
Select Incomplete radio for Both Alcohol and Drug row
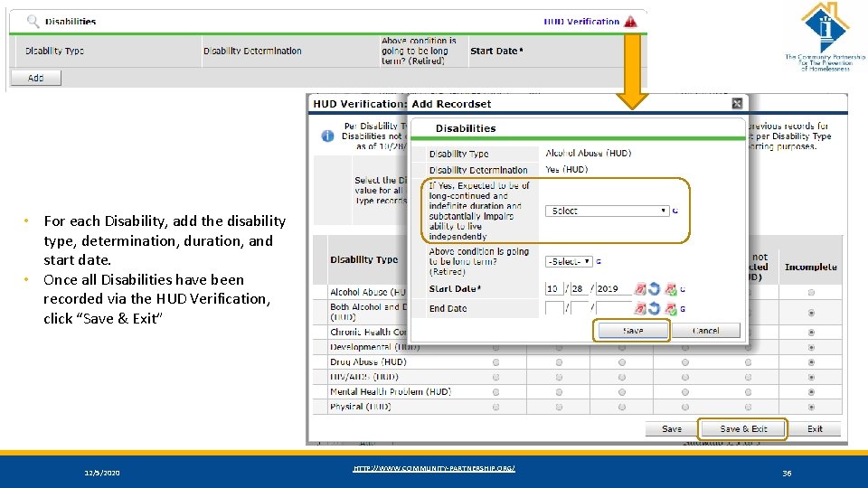pyautogui.click(x=811, y=313)
